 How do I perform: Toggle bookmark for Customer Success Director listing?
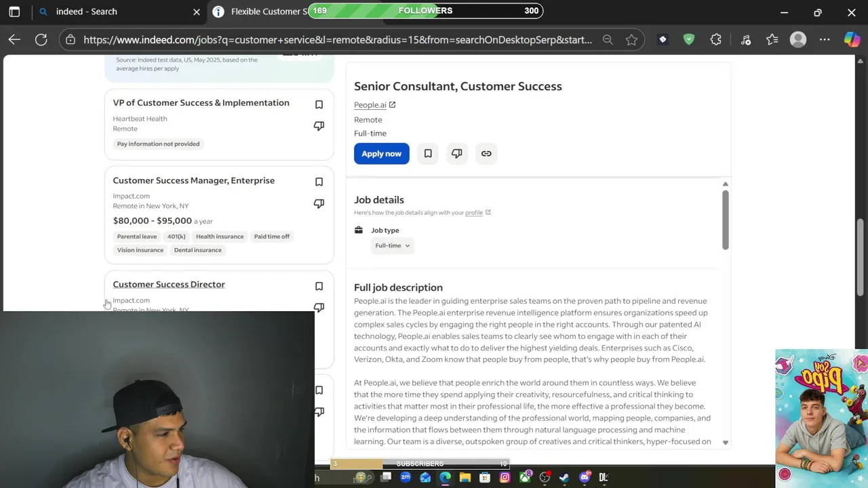click(x=319, y=286)
